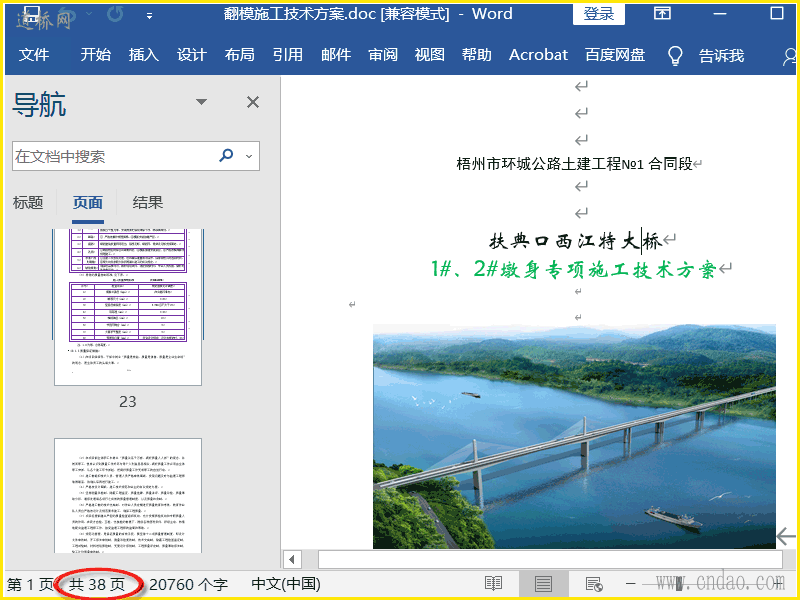This screenshot has height=600, width=800.
Task: Open the 审阅 ribbon tab
Action: click(x=383, y=55)
